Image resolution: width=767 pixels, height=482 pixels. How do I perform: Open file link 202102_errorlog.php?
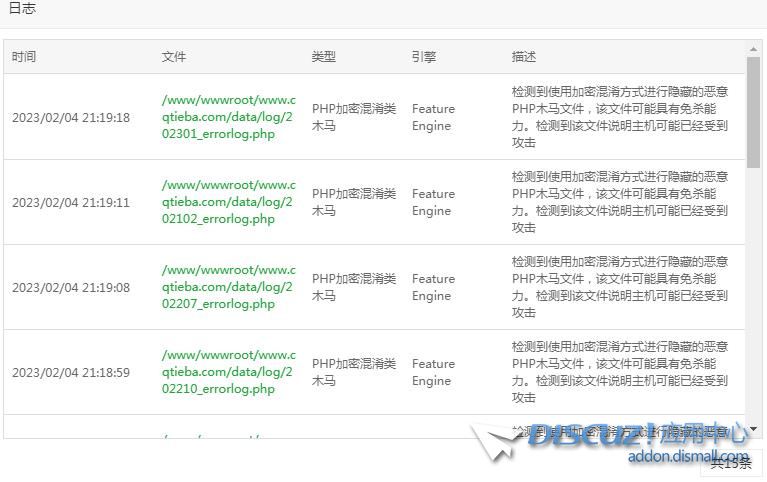pyautogui.click(x=228, y=202)
